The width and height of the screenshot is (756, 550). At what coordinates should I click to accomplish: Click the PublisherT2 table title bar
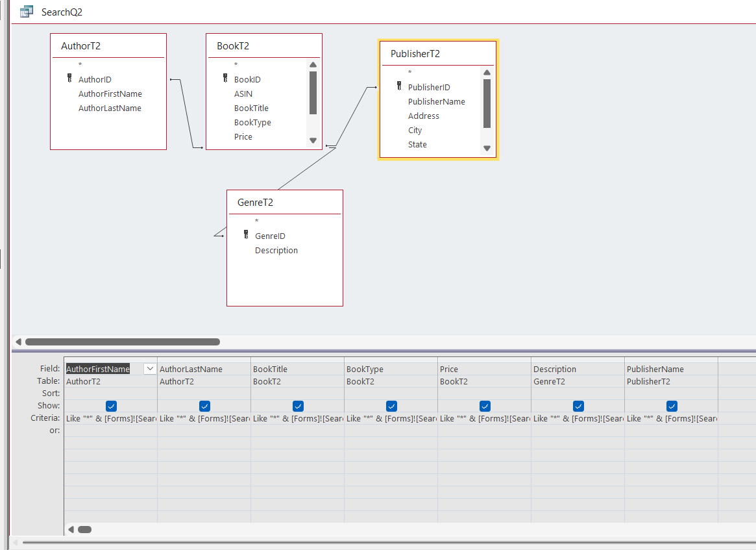click(x=437, y=54)
